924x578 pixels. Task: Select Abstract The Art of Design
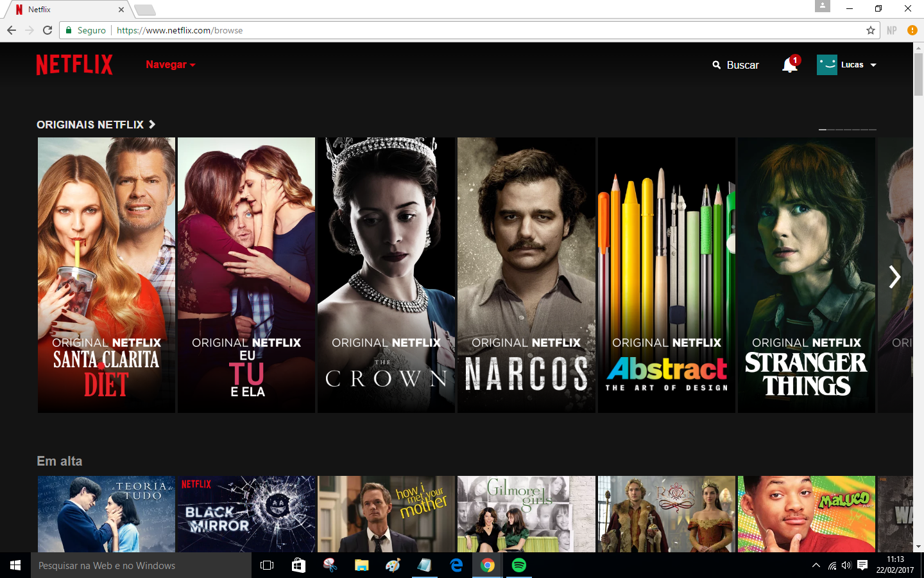click(667, 275)
